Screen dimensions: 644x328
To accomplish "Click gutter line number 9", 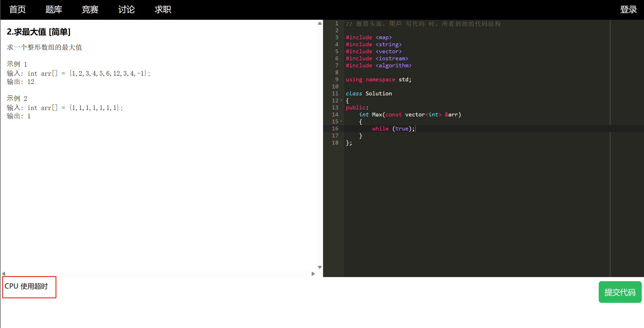I will tap(337, 80).
